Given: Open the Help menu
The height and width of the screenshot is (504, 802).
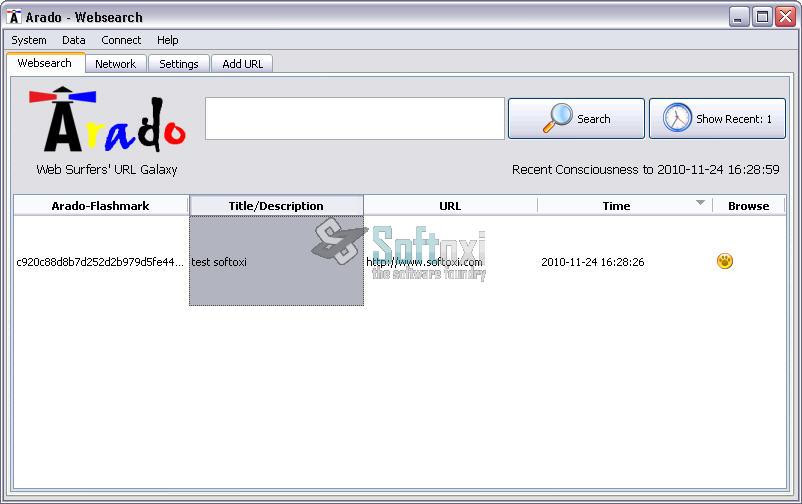Looking at the screenshot, I should click(168, 40).
